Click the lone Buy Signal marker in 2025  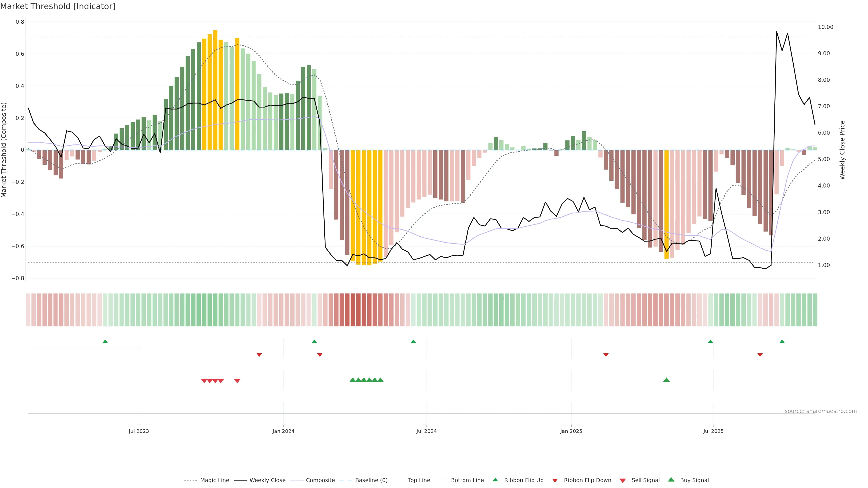tap(666, 380)
